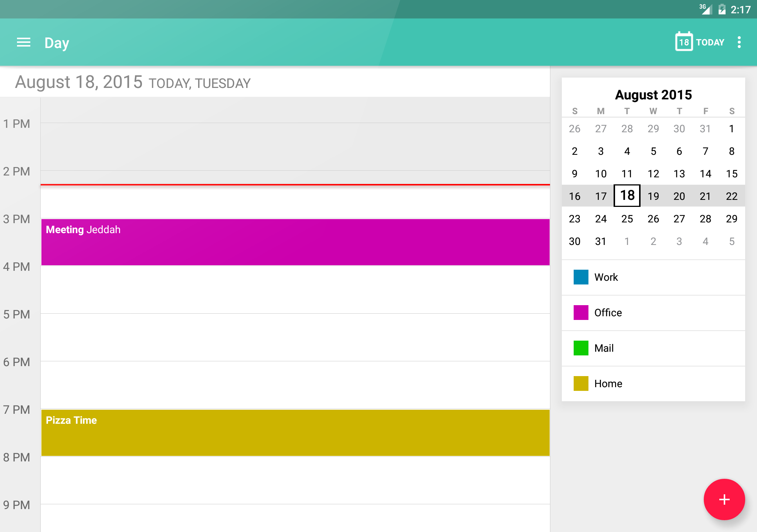757x532 pixels.
Task: Tap the 3G signal icon
Action: 705,9
